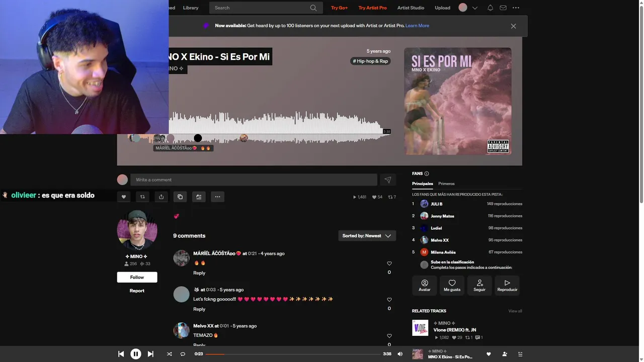Click the Reproducir step button

point(507,286)
